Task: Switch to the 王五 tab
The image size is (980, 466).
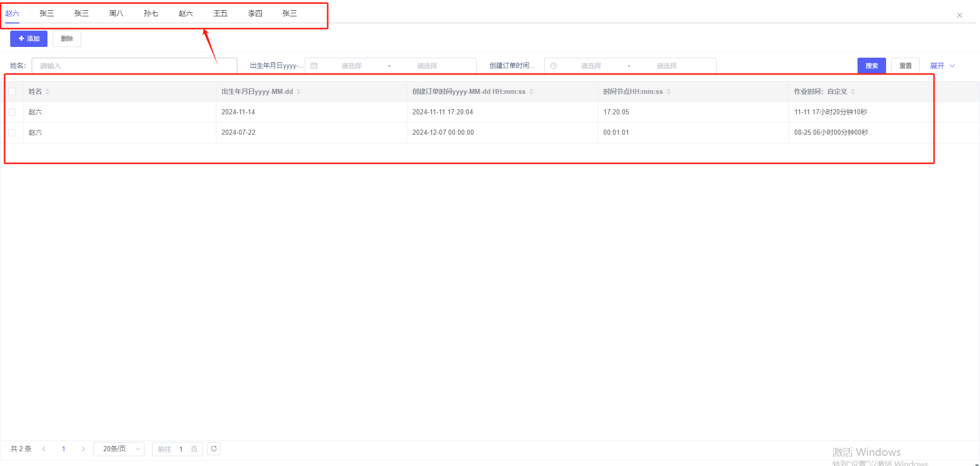Action: tap(220, 13)
